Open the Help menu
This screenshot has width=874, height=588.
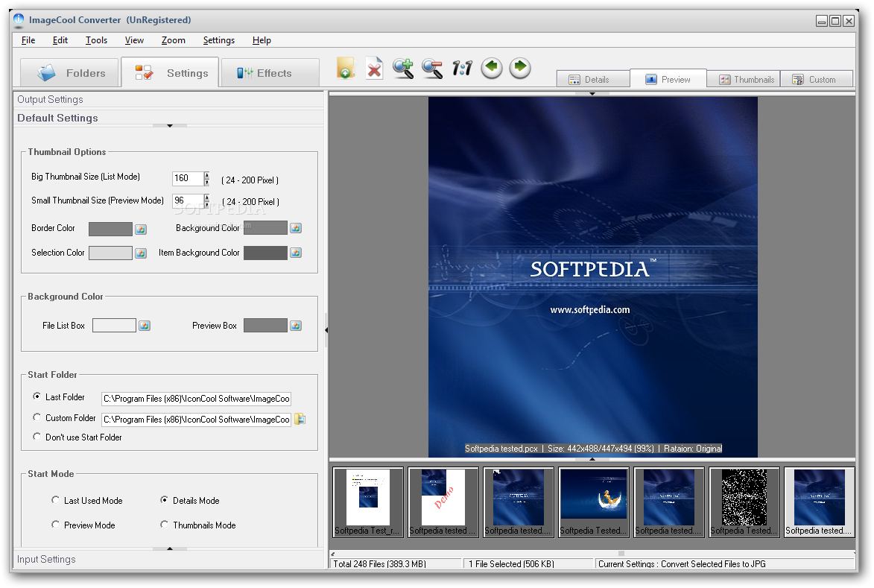pos(262,40)
